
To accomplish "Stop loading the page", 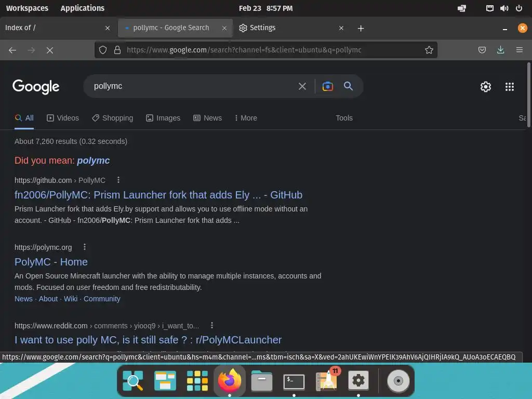I will 49,50.
